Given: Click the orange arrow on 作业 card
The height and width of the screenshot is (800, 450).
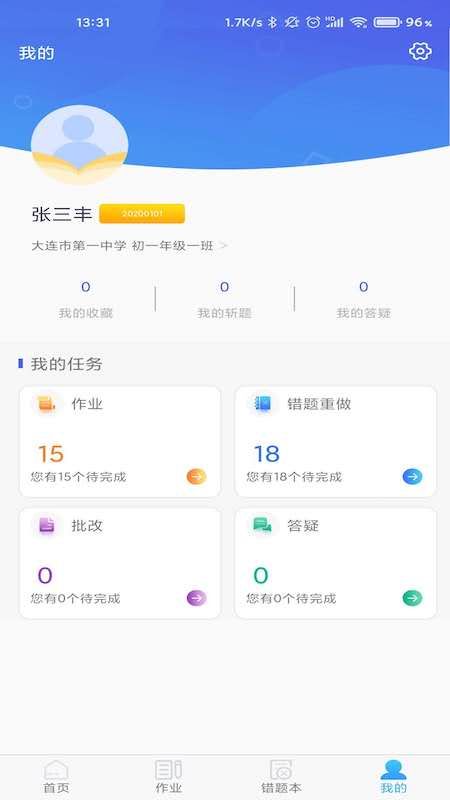Looking at the screenshot, I should coord(196,477).
